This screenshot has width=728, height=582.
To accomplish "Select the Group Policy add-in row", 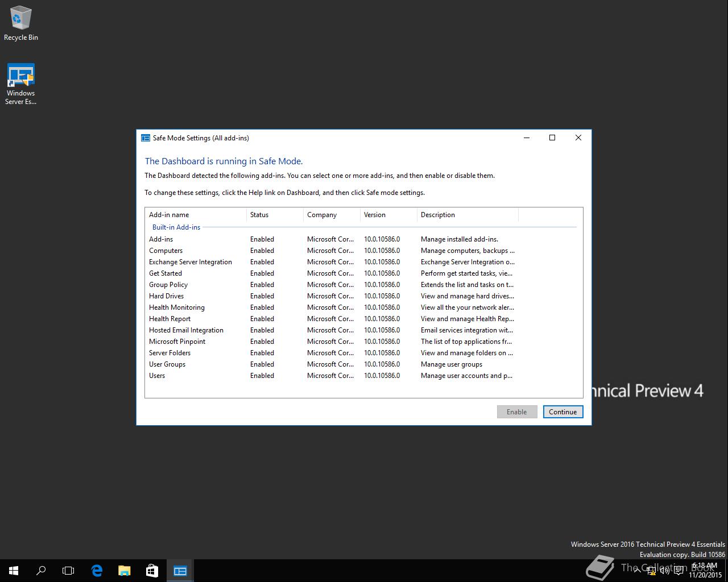I will click(332, 285).
